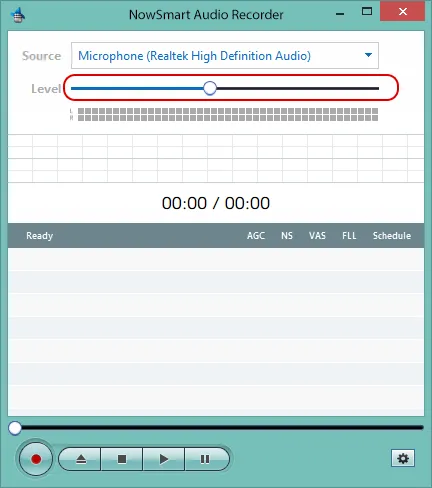
Task: Open settings via the gear icon
Action: pos(403,458)
